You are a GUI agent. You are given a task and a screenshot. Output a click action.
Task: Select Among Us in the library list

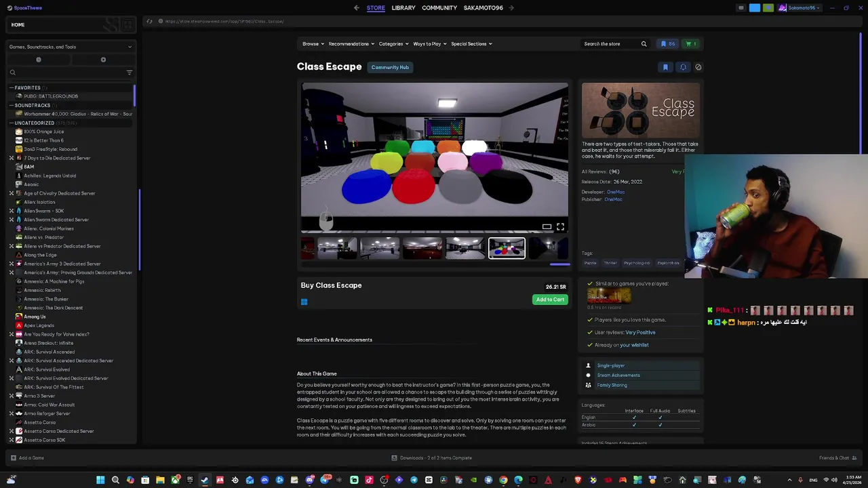pyautogui.click(x=35, y=317)
